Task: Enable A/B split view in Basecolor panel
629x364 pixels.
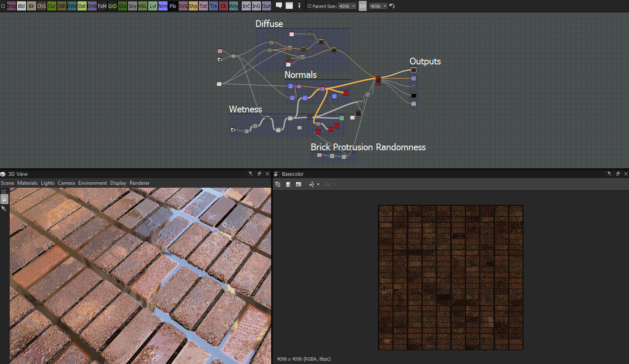Action: [x=278, y=184]
